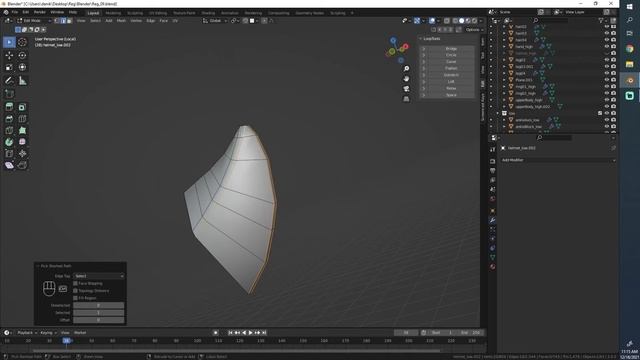Open the Add Modifier dropdown
The height and width of the screenshot is (360, 640).
(x=558, y=160)
